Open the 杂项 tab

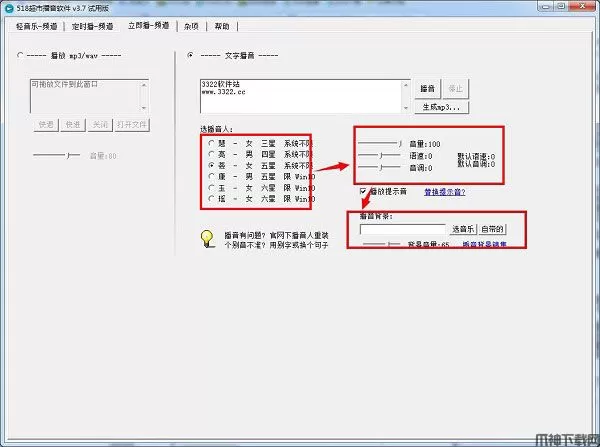click(x=191, y=26)
